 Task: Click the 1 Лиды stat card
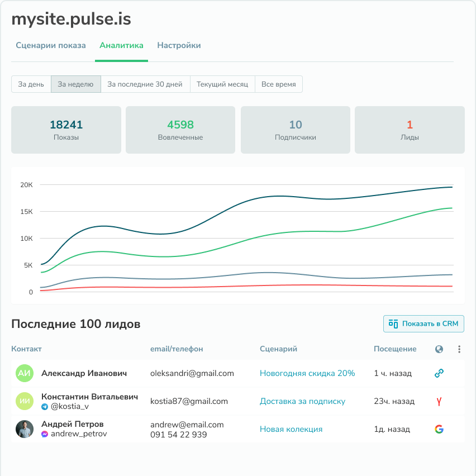(x=410, y=130)
